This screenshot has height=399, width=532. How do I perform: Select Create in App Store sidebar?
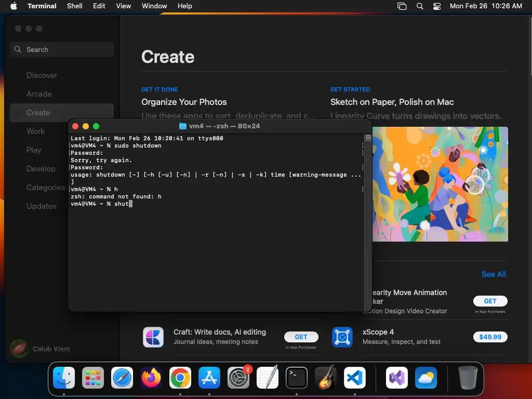[x=62, y=113]
